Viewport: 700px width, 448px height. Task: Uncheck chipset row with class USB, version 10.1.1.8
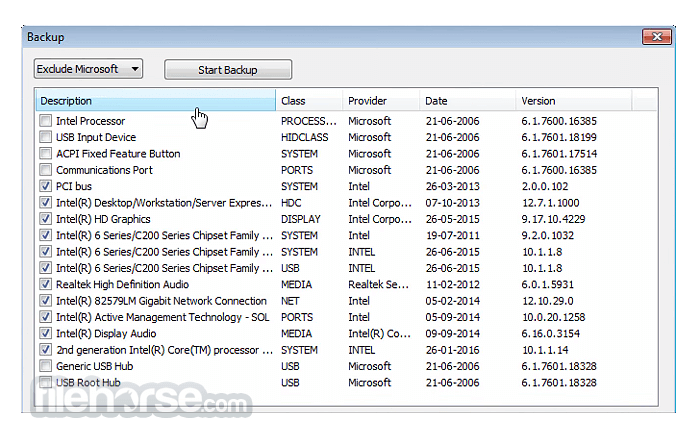(46, 268)
